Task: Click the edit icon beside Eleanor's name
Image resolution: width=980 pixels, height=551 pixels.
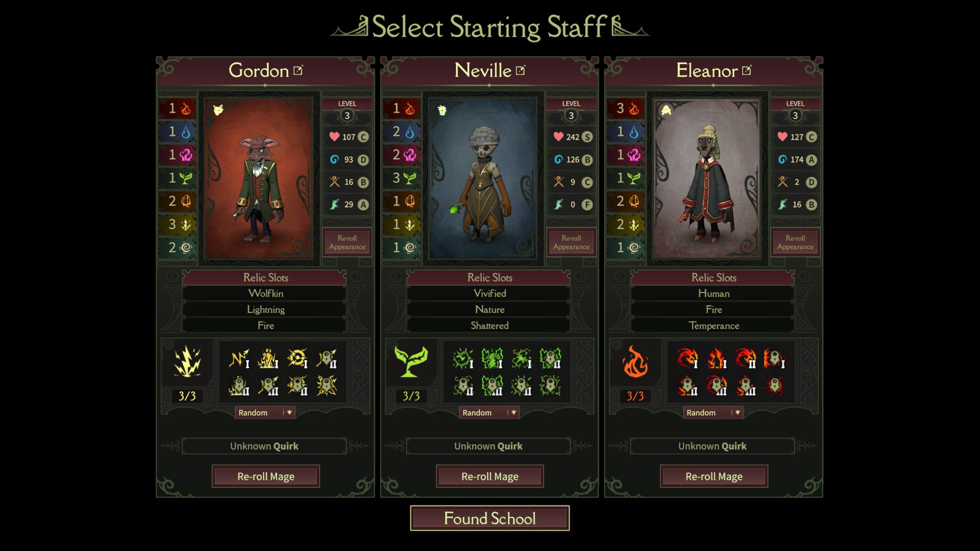Action: 747,70
